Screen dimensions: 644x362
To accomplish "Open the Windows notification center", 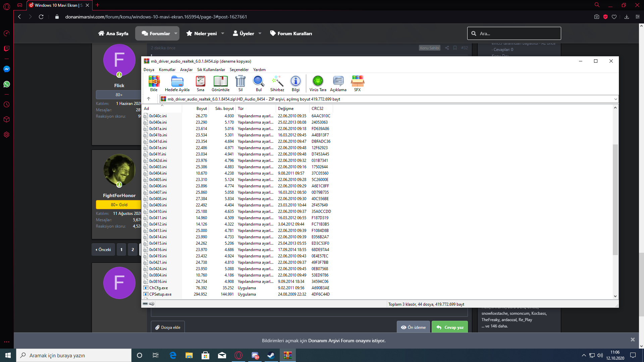I will point(633,355).
